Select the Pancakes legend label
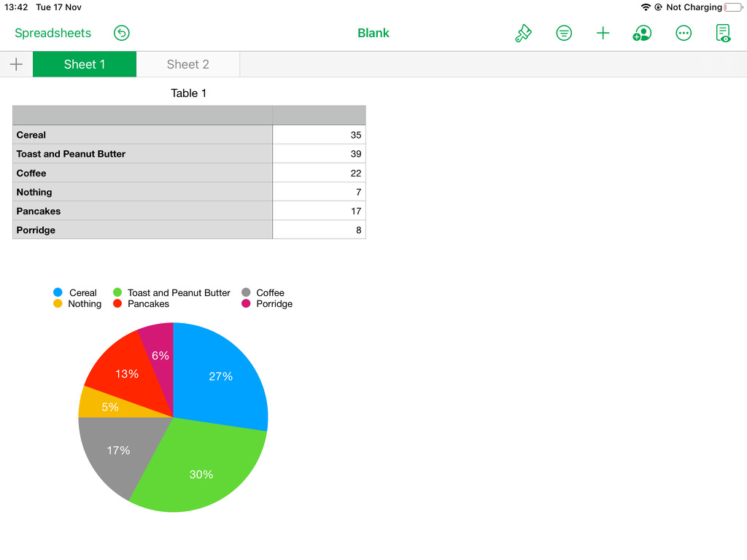This screenshot has width=747, height=560. tap(148, 304)
